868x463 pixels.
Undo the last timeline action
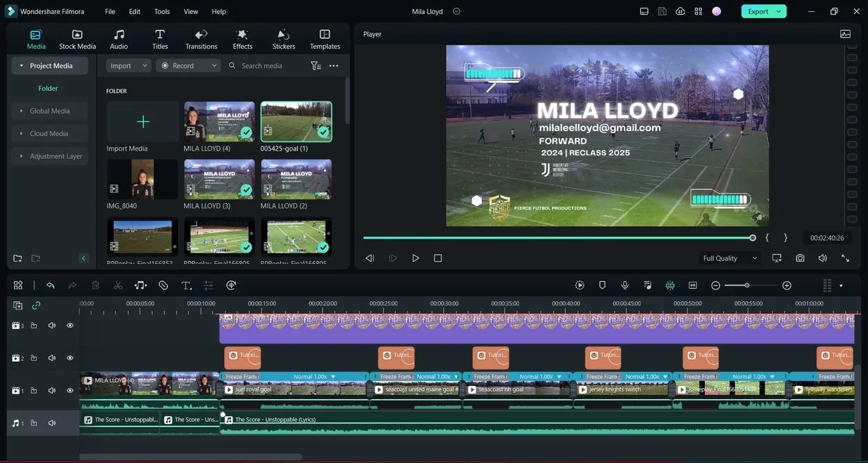coord(50,285)
